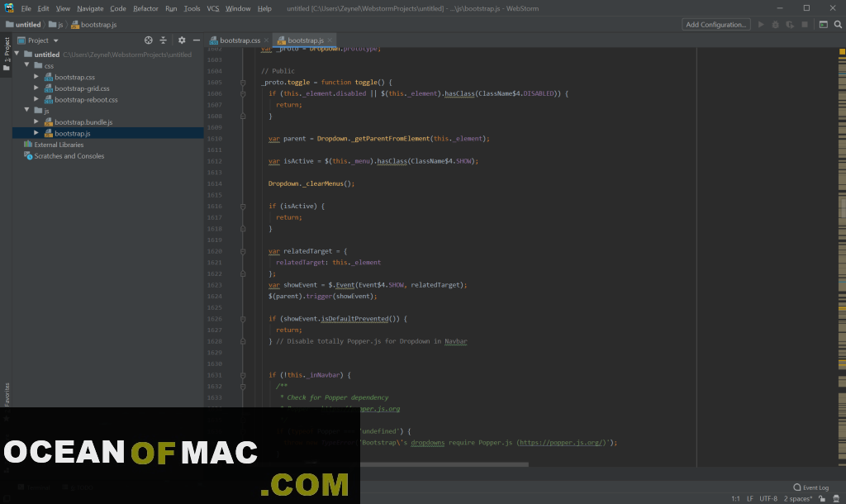The width and height of the screenshot is (846, 504).
Task: Open the File menu
Action: coord(26,8)
